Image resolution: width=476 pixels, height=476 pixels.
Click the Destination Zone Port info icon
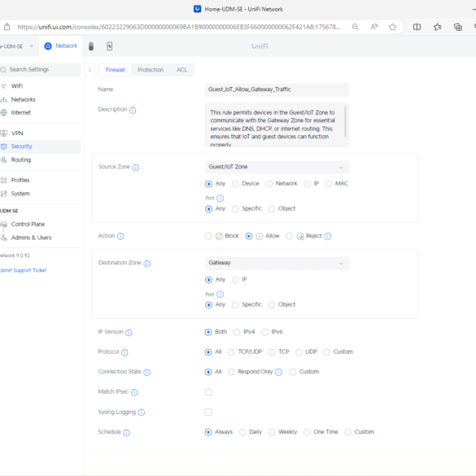pos(220,295)
